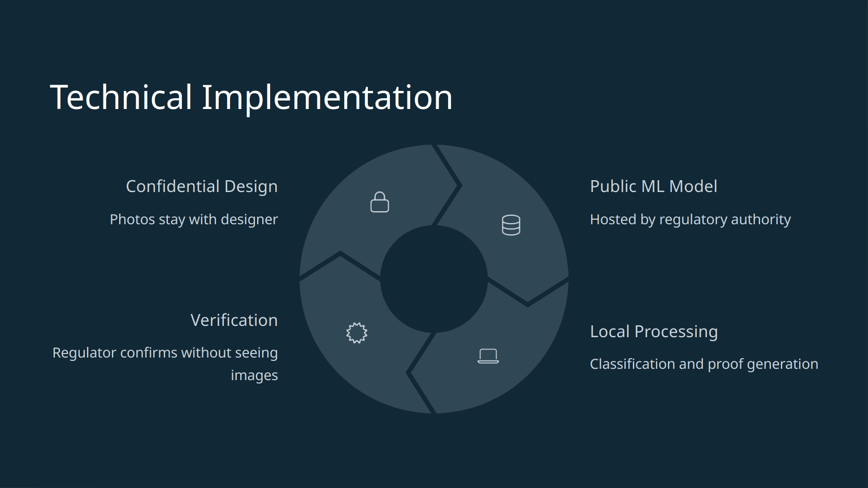The image size is (868, 488).
Task: Click the padlock icon in the cycle diagram
Action: [379, 202]
